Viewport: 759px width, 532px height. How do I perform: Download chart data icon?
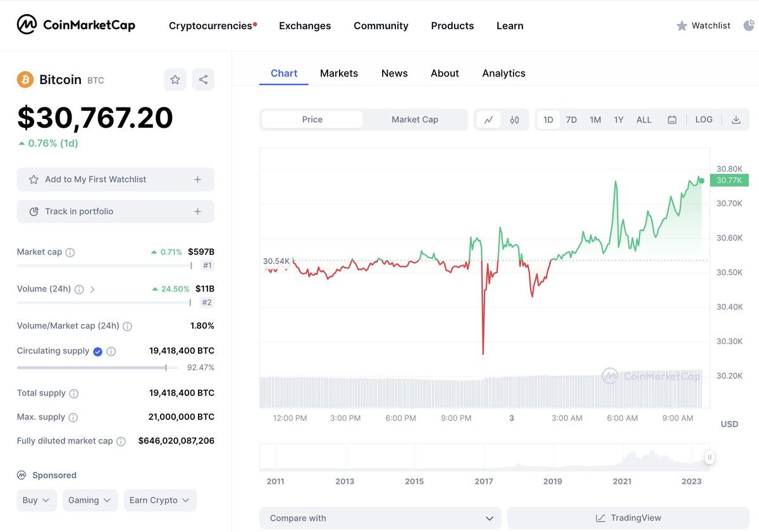[736, 120]
